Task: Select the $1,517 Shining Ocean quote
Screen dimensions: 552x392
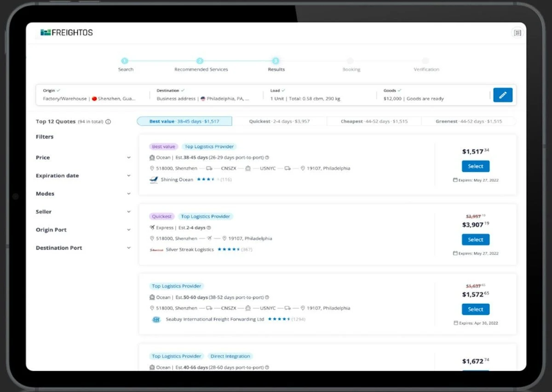Action: 476,166
